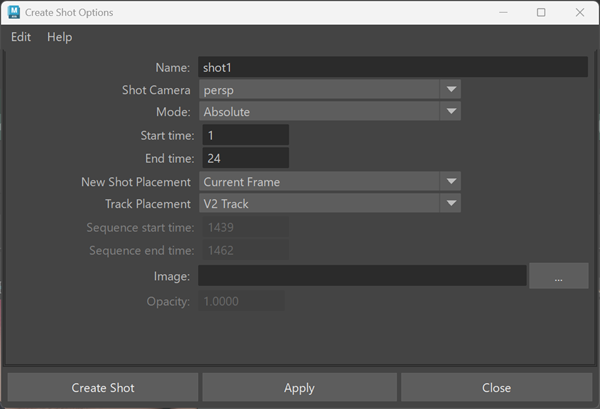Click the Sequence start time field showing 1439
The height and width of the screenshot is (409, 600).
pyautogui.click(x=246, y=227)
